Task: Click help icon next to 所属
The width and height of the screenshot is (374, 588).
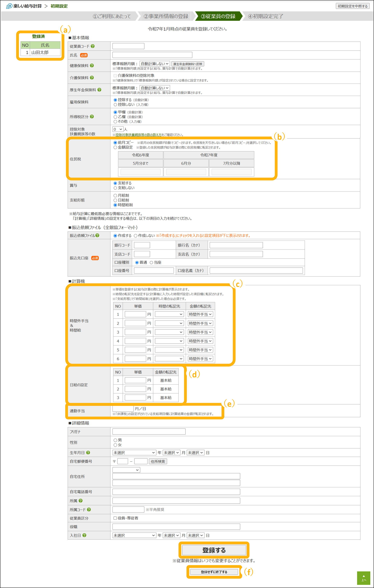Action: (x=81, y=501)
